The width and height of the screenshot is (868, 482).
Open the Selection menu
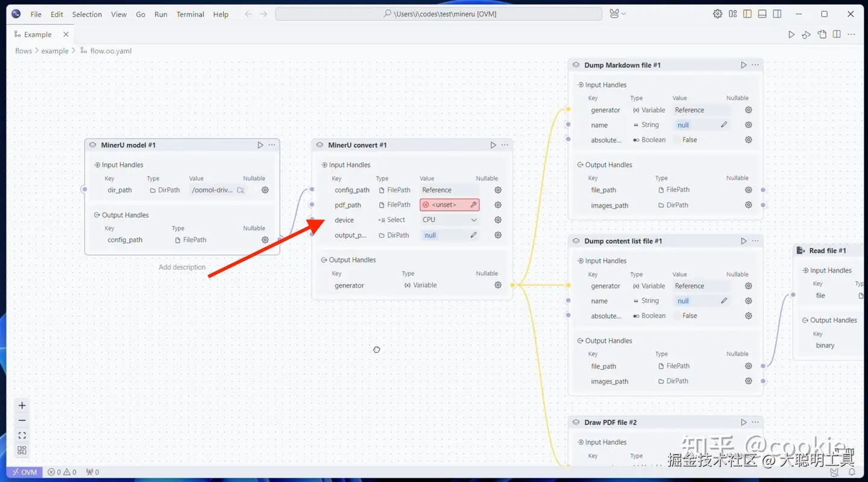tap(87, 14)
